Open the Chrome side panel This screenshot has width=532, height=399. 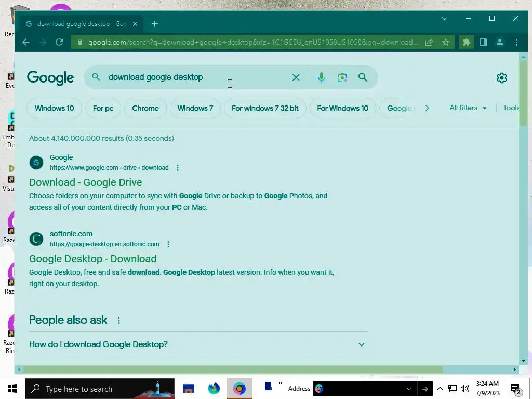[483, 42]
